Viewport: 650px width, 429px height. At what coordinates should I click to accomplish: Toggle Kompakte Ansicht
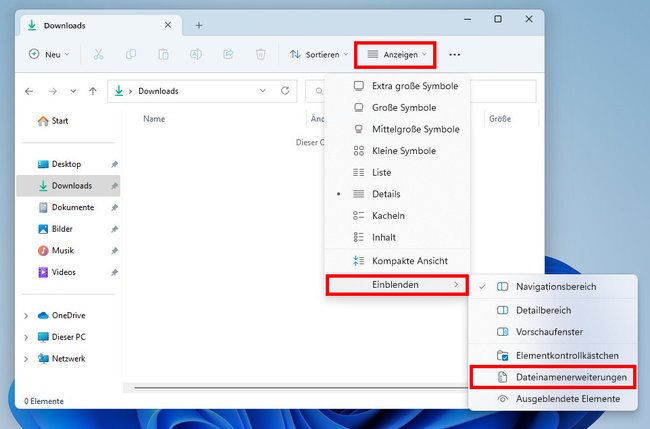coord(397,261)
